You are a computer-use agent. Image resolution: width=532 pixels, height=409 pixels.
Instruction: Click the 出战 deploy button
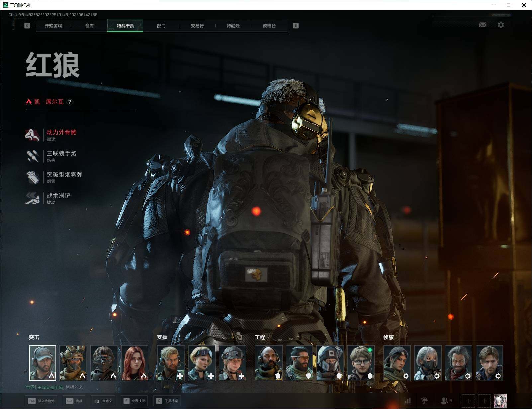pyautogui.click(x=74, y=401)
